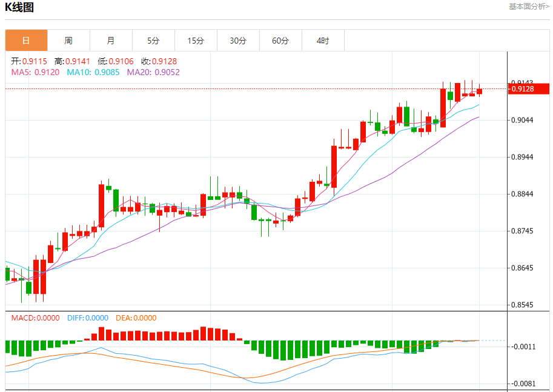Click the MA10 indicator label
The width and height of the screenshot is (553, 392).
tap(93, 72)
